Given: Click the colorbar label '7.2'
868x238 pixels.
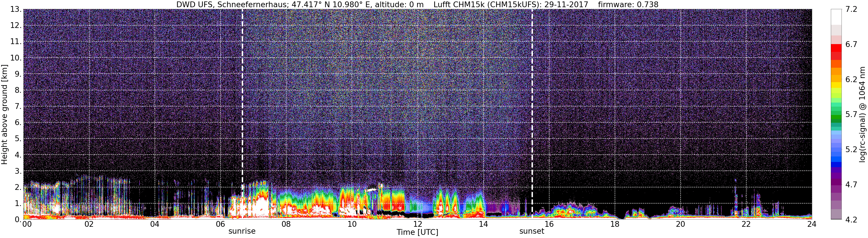Looking at the screenshot, I should point(851,9).
